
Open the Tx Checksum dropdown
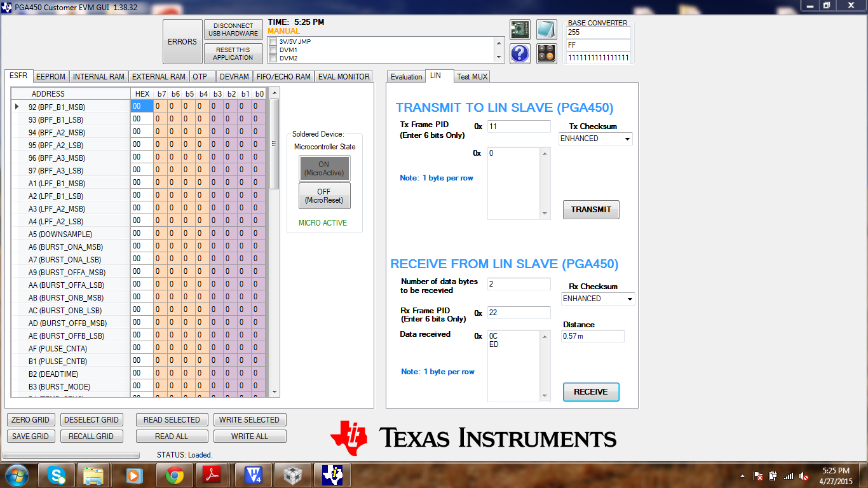[x=628, y=139]
